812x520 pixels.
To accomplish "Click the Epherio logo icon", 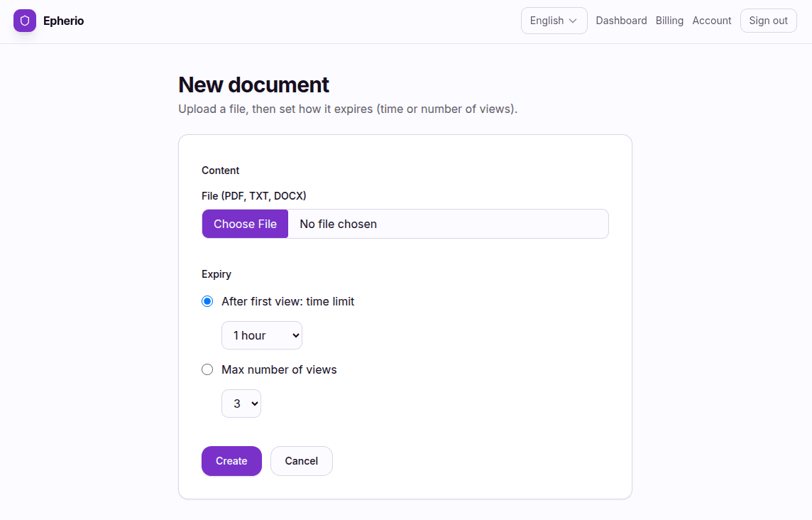I will point(24,21).
